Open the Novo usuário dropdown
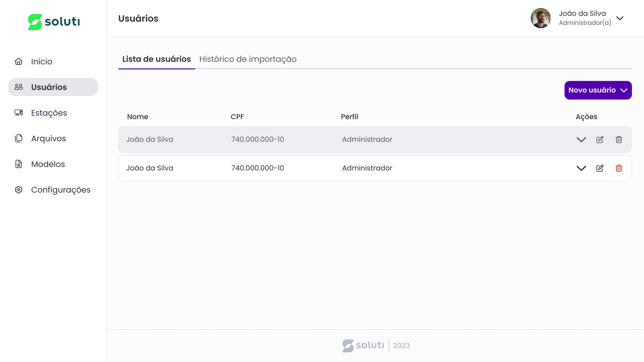This screenshot has width=644, height=362. [x=598, y=90]
